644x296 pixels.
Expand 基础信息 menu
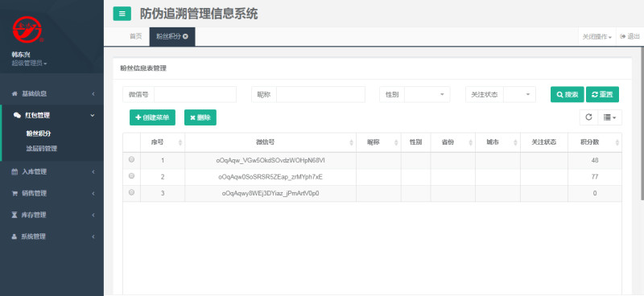pos(52,93)
